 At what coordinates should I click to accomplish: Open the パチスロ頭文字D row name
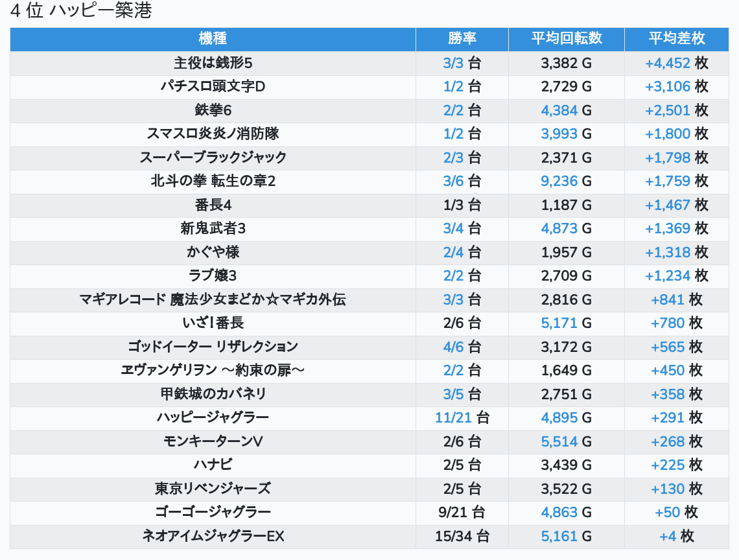(213, 86)
